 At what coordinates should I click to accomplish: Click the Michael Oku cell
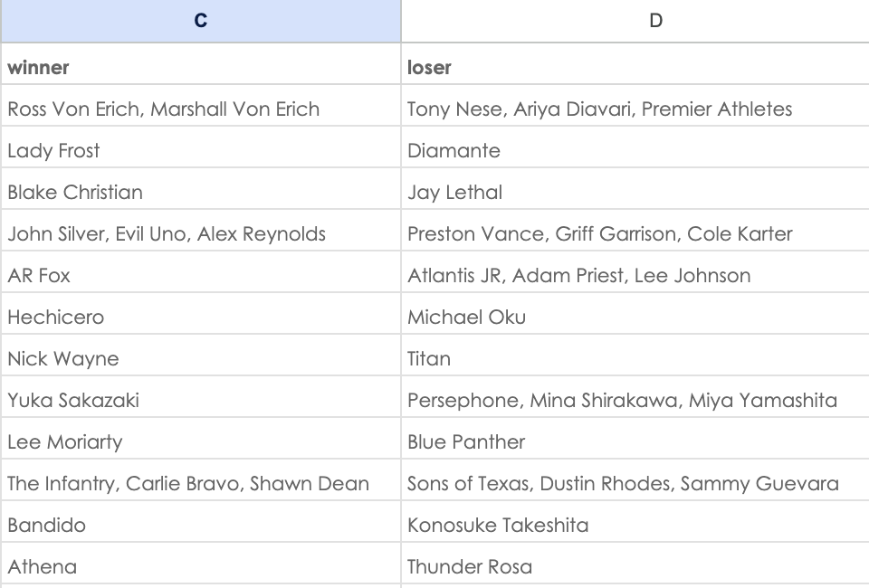635,313
